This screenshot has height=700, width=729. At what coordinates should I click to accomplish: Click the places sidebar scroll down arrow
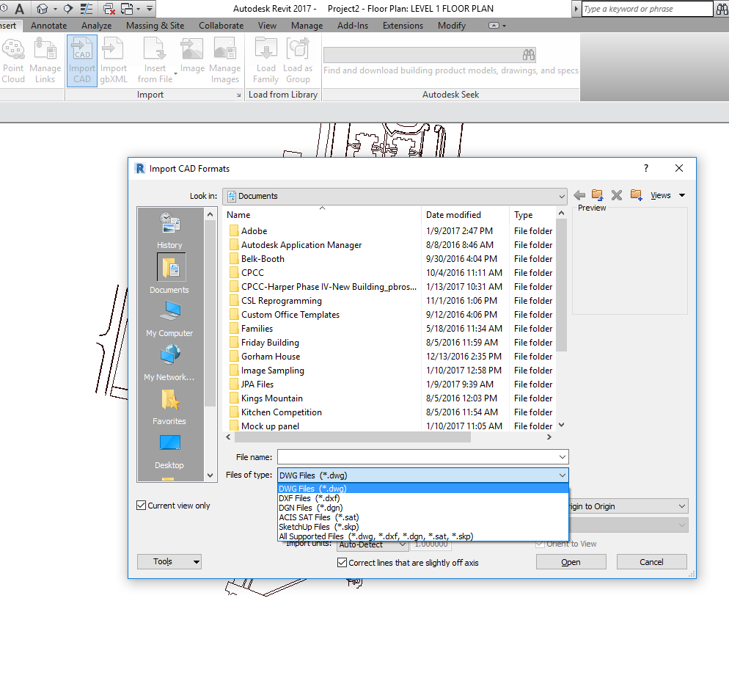(210, 475)
